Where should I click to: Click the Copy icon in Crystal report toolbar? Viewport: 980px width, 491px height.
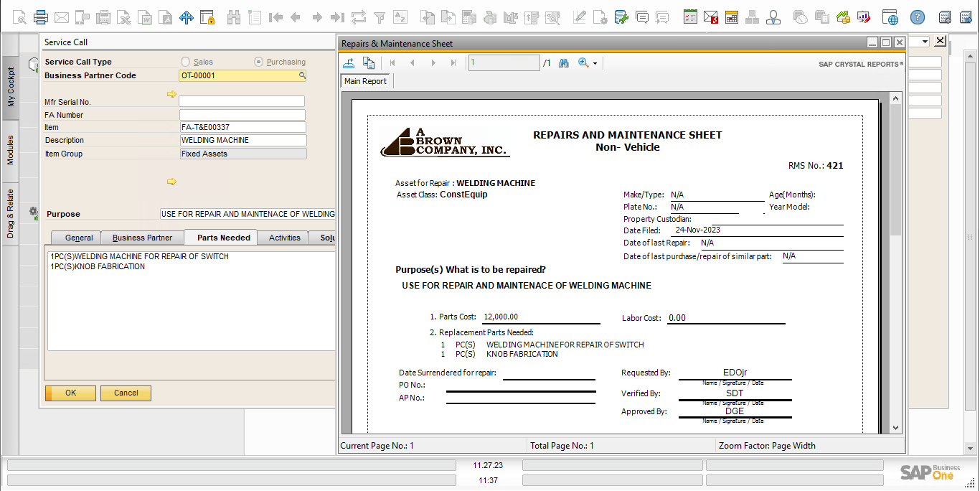[369, 63]
